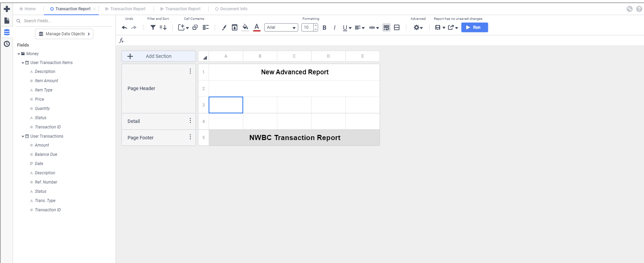Open the Arial font dropdown
Screen dimensions: 644x263
coord(281,27)
